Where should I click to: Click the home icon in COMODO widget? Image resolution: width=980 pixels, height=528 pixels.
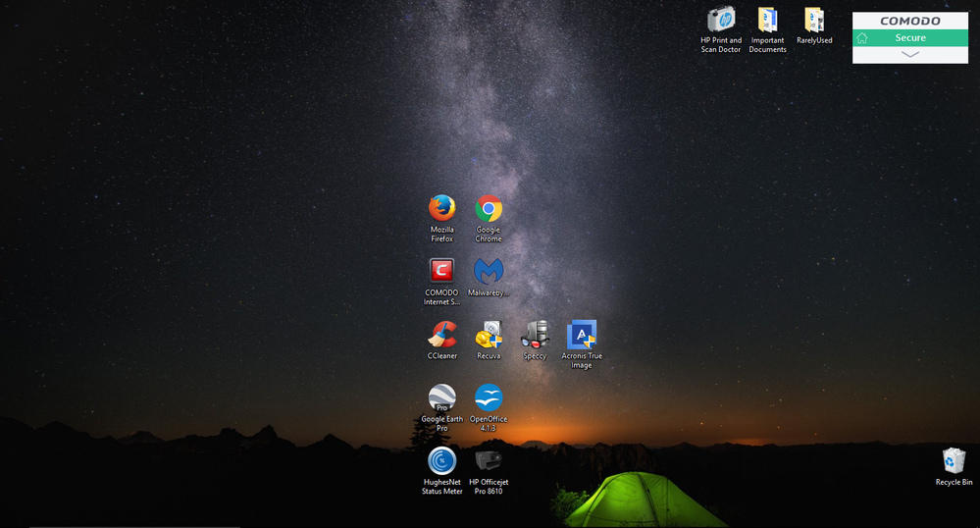[862, 38]
